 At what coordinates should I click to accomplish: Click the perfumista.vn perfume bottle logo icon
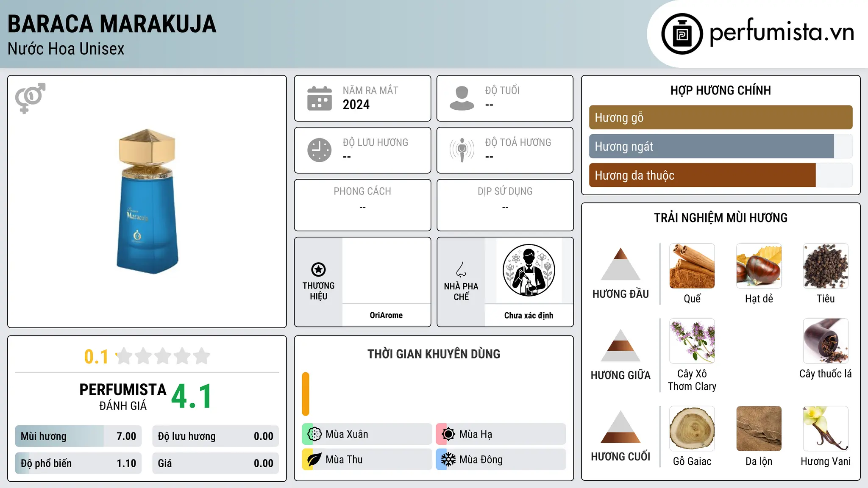pos(682,34)
